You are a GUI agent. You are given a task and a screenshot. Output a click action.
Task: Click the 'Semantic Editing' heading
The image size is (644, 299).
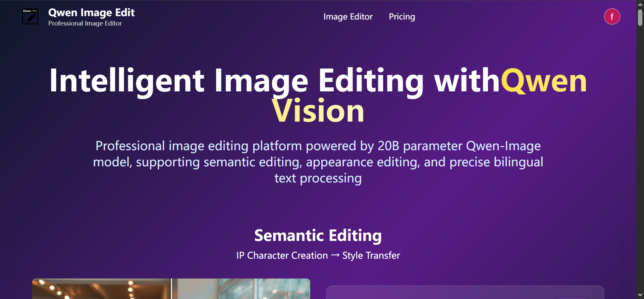[318, 235]
